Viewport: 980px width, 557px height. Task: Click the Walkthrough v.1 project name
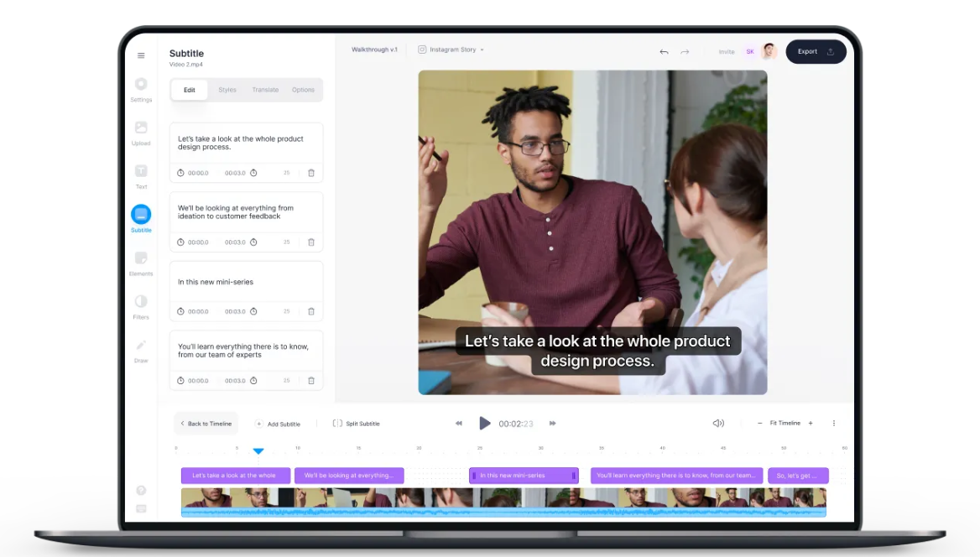tap(374, 49)
